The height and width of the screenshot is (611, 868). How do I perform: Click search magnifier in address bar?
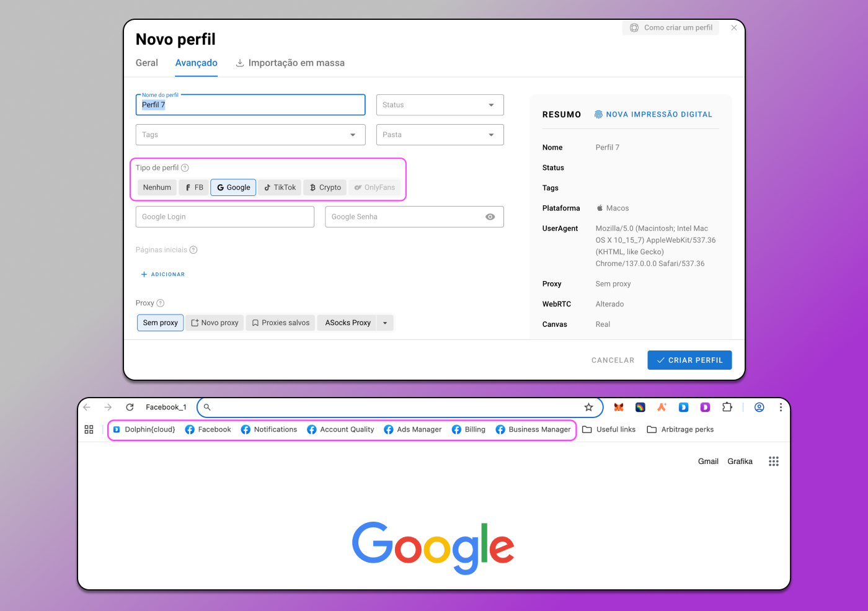[x=207, y=408]
